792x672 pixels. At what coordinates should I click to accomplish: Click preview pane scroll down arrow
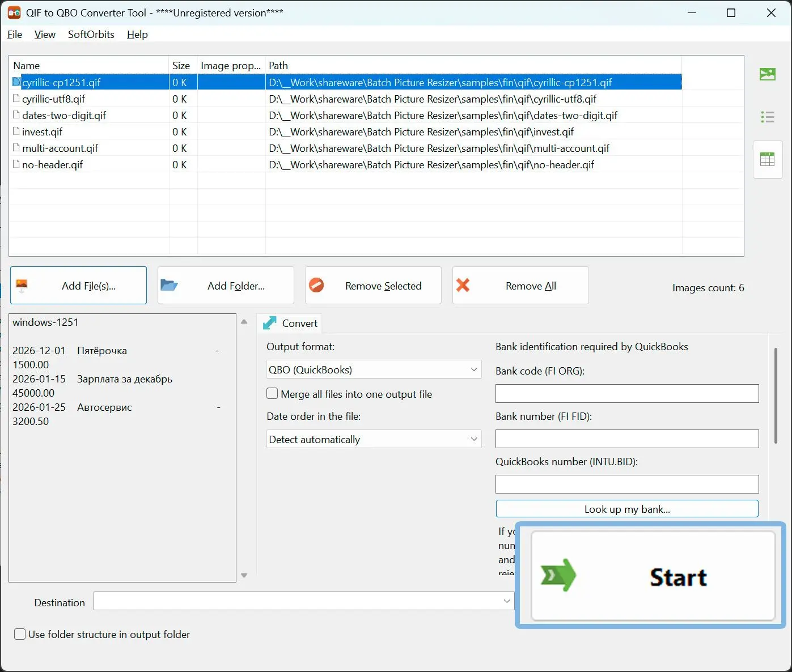(244, 575)
